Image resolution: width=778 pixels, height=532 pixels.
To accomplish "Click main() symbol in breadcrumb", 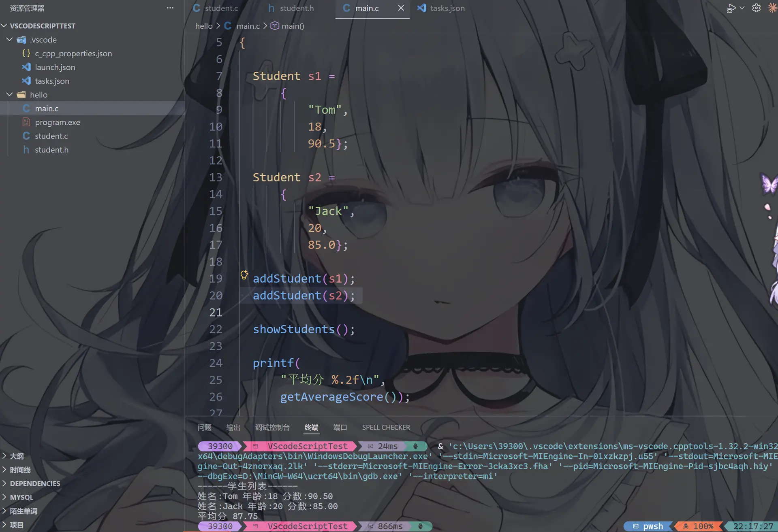I will (x=293, y=26).
